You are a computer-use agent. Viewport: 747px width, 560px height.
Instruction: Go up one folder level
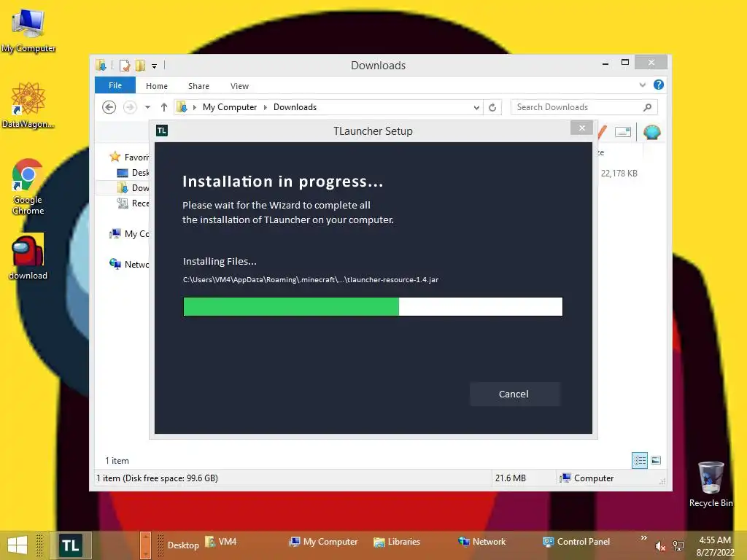[x=164, y=107]
